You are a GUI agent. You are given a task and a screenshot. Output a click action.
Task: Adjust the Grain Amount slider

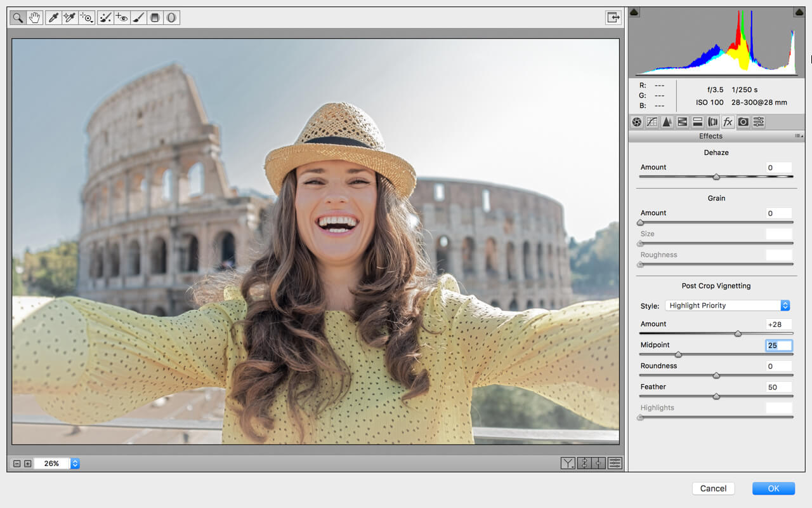640,223
